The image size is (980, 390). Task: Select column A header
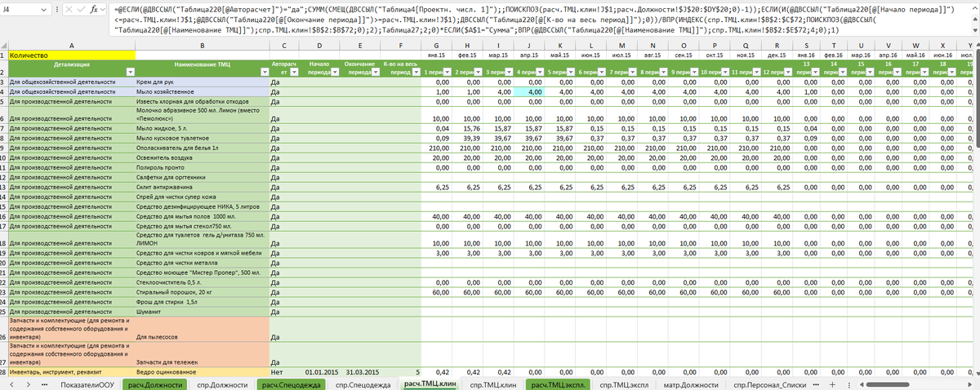71,46
